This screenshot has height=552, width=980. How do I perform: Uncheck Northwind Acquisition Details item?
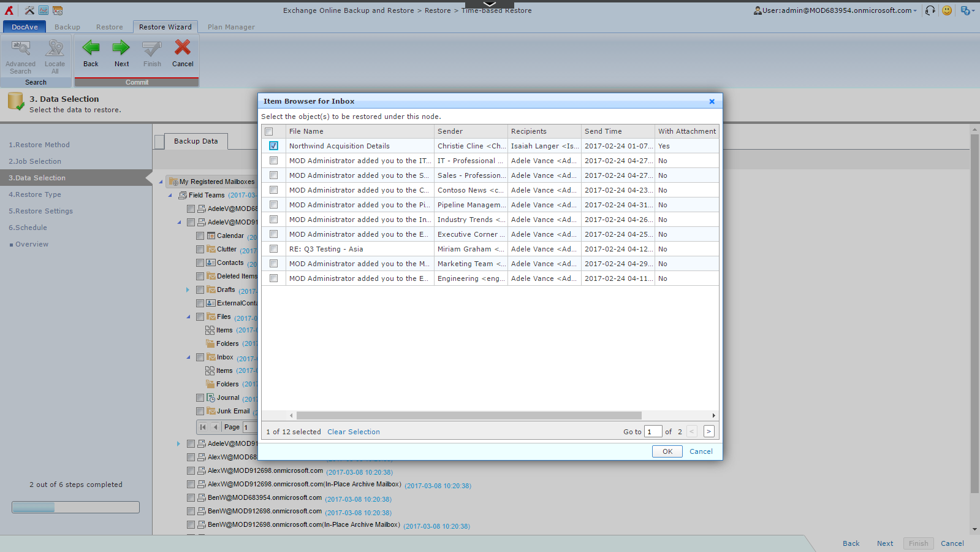point(273,145)
